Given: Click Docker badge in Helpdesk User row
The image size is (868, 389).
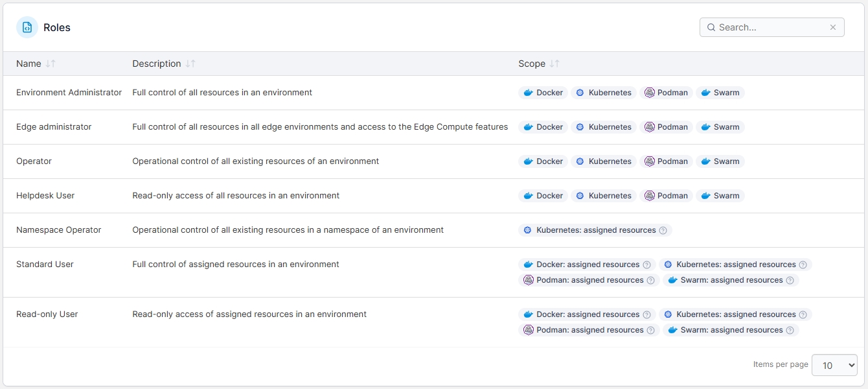Looking at the screenshot, I should tap(543, 196).
